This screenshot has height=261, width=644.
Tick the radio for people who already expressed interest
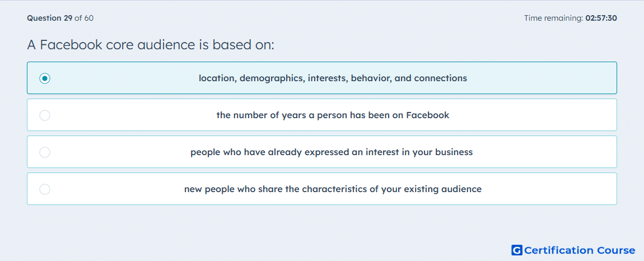pos(45,152)
